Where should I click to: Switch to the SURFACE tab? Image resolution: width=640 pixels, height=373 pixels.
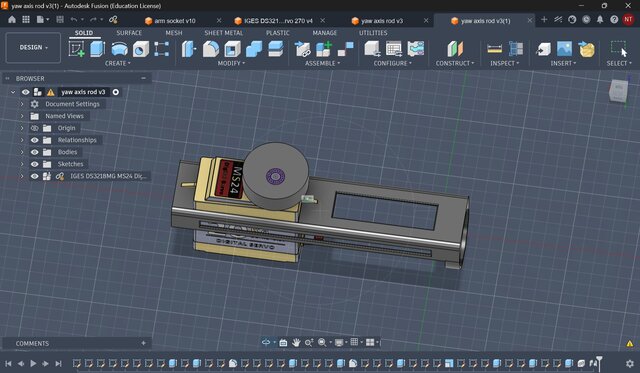coord(129,33)
